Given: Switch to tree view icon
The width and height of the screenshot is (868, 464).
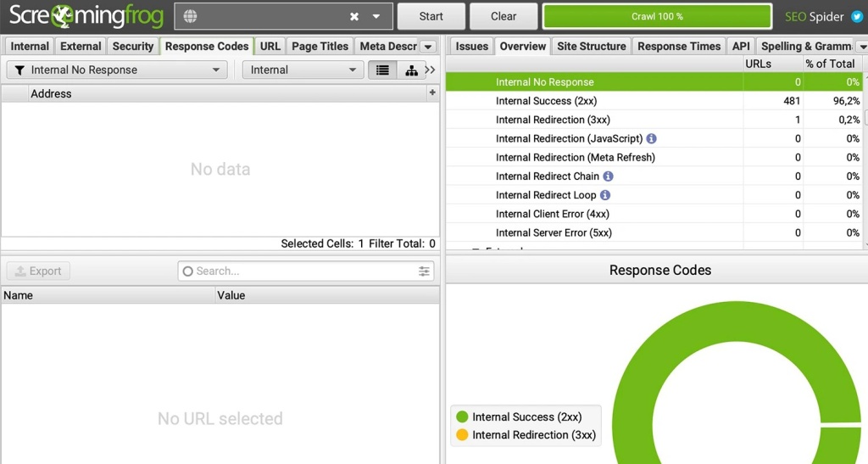Looking at the screenshot, I should (411, 70).
